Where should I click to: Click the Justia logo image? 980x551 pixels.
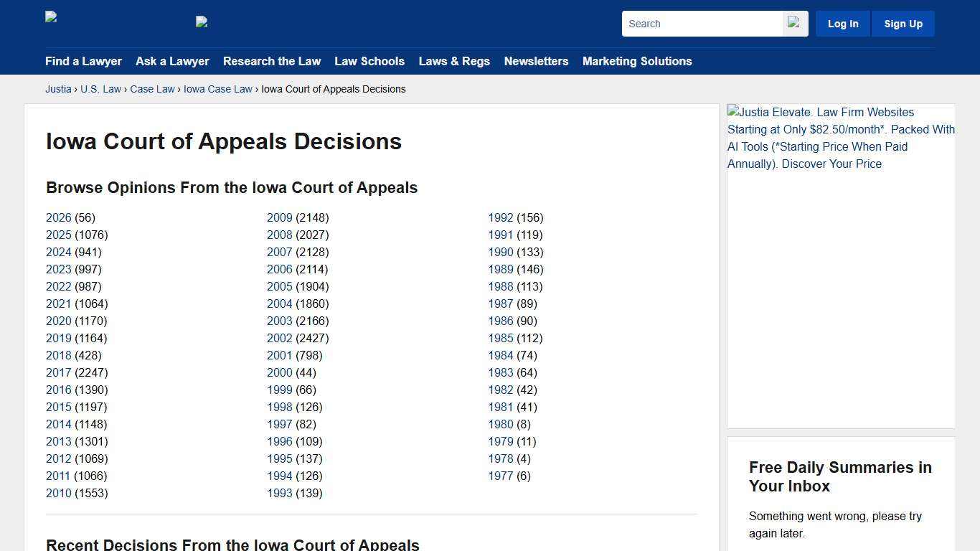point(51,17)
